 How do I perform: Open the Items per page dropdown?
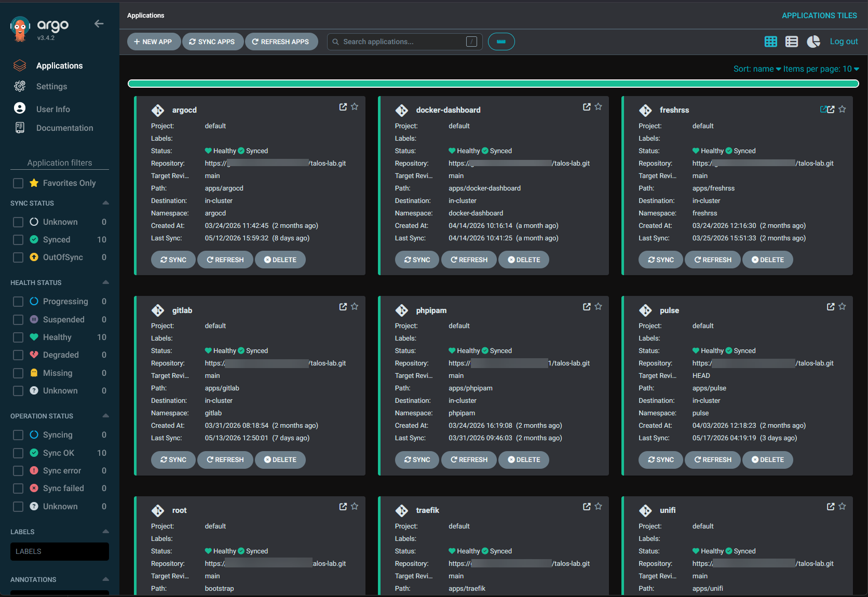821,69
